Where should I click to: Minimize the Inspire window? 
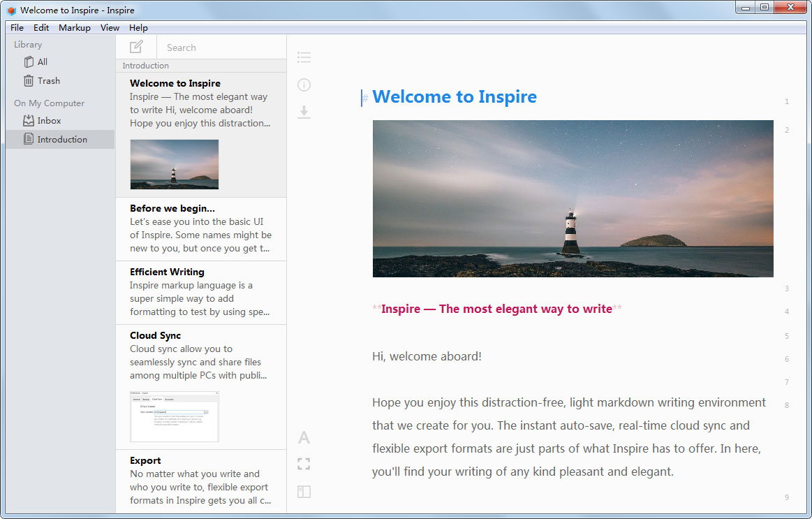coord(745,7)
